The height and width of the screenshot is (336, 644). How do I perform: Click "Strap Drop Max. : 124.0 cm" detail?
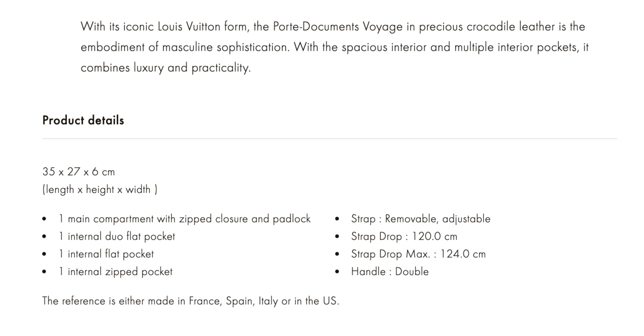(418, 254)
